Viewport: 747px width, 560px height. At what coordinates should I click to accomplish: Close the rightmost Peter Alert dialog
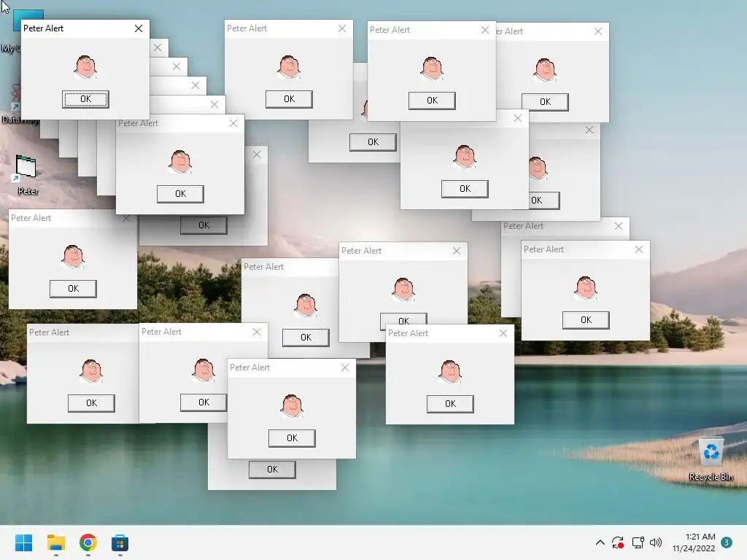639,249
